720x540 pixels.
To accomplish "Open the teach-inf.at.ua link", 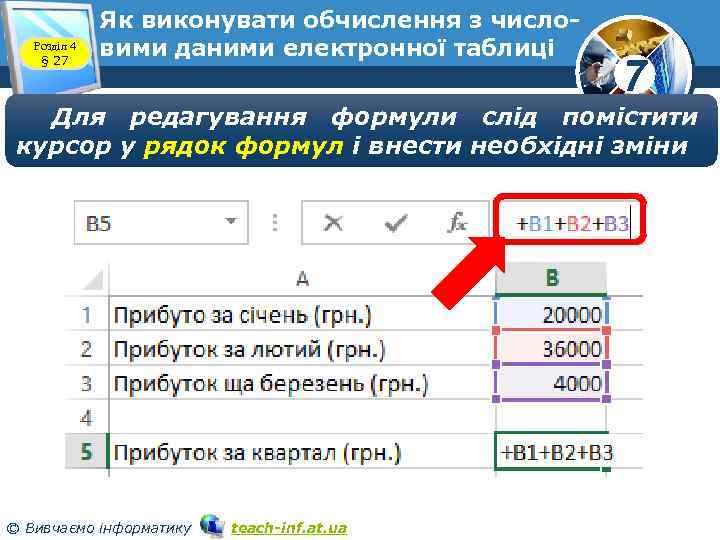I will [x=289, y=528].
